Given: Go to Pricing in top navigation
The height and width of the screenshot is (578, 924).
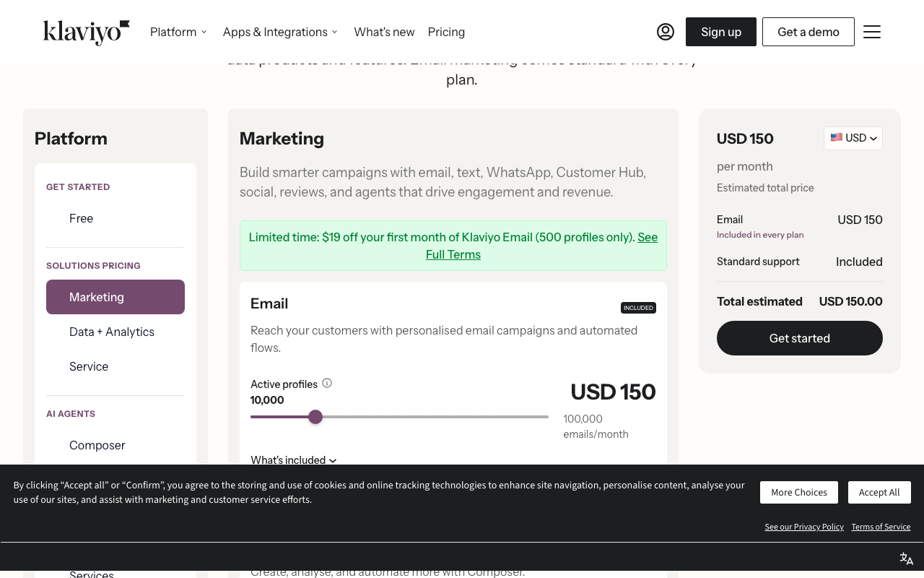Looking at the screenshot, I should click(446, 32).
